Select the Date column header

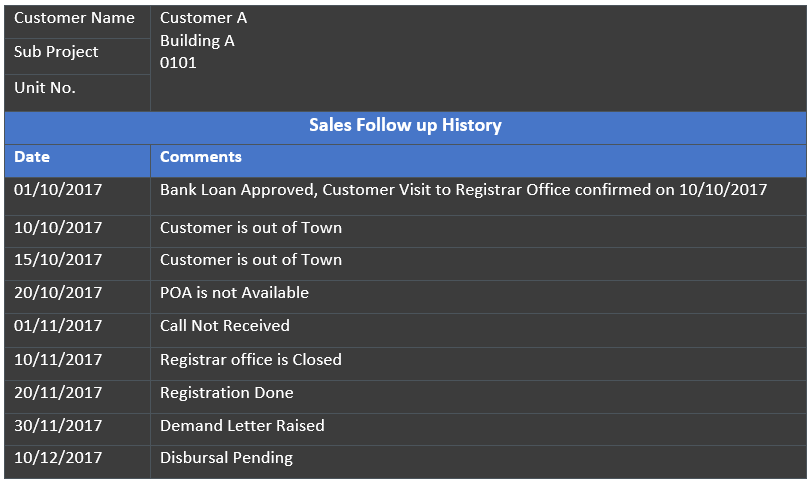pyautogui.click(x=32, y=157)
